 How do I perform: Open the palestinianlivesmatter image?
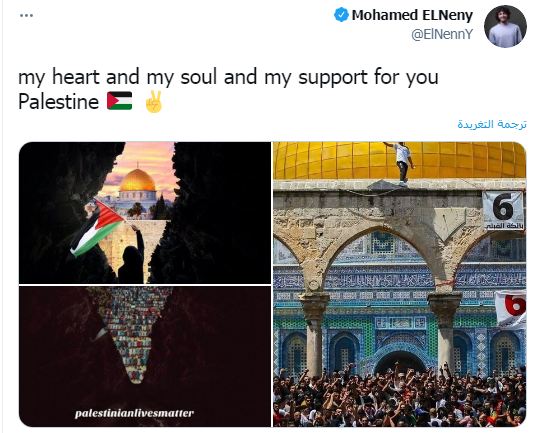[145, 356]
